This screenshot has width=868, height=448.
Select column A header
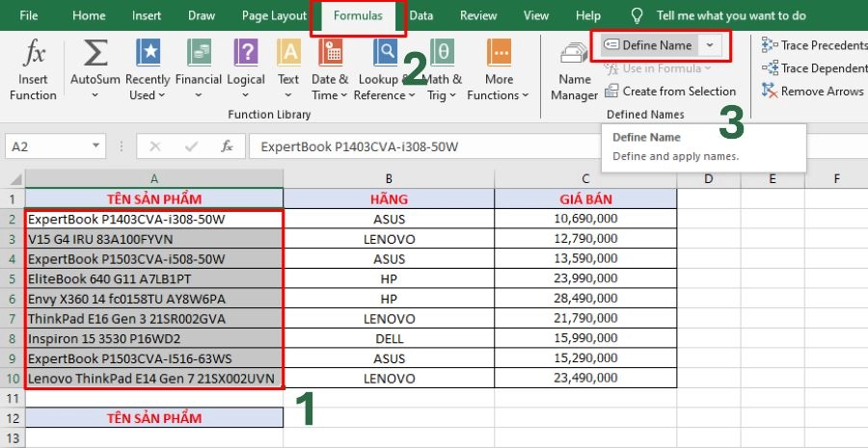(x=154, y=178)
